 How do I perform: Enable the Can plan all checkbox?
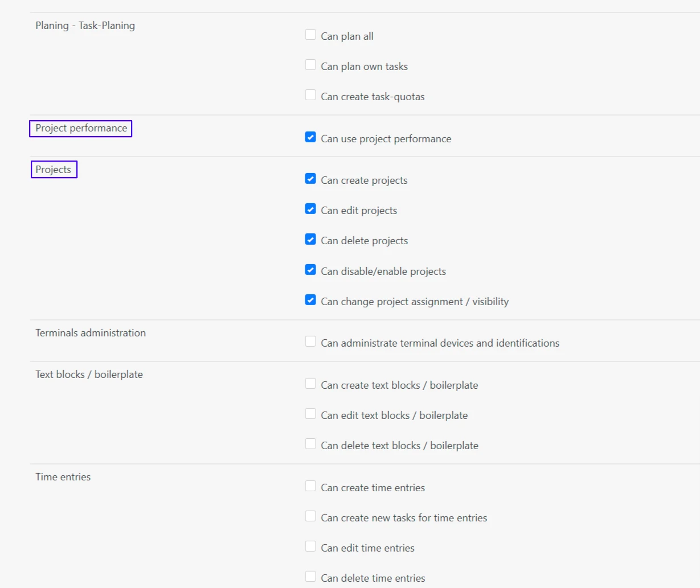(x=310, y=35)
